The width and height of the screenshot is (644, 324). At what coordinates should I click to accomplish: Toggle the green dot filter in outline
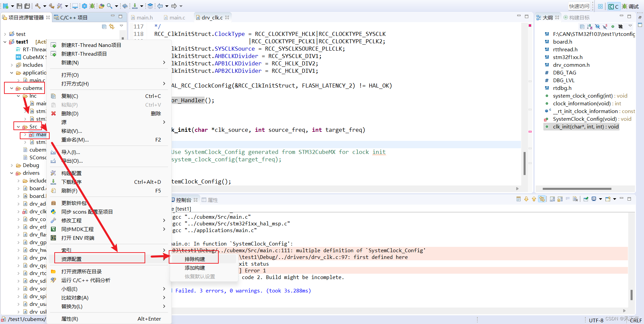point(613,26)
